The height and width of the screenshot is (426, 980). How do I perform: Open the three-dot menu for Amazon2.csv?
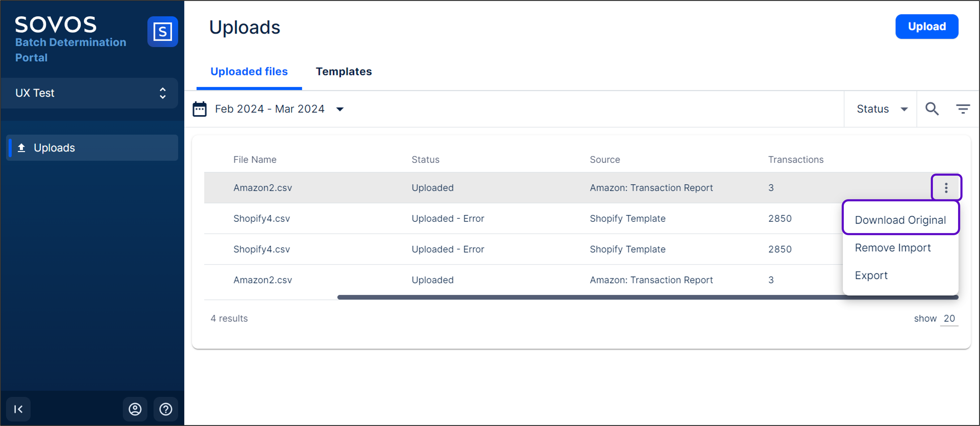(946, 188)
